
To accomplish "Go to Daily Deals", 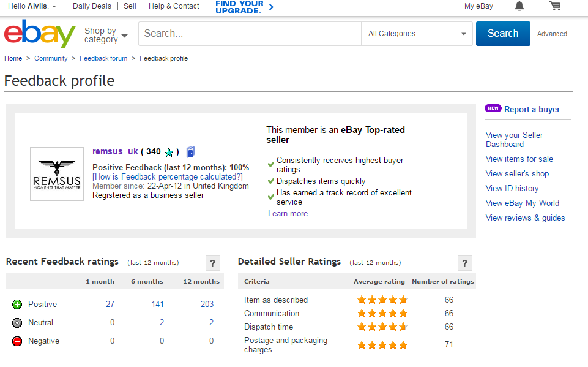I will click(92, 6).
